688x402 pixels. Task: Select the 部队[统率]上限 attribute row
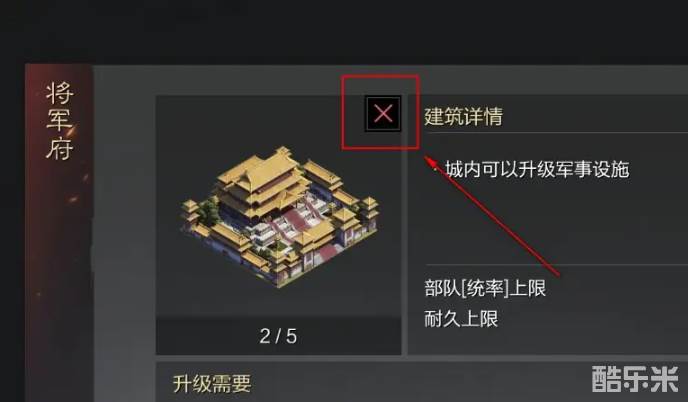pos(485,288)
